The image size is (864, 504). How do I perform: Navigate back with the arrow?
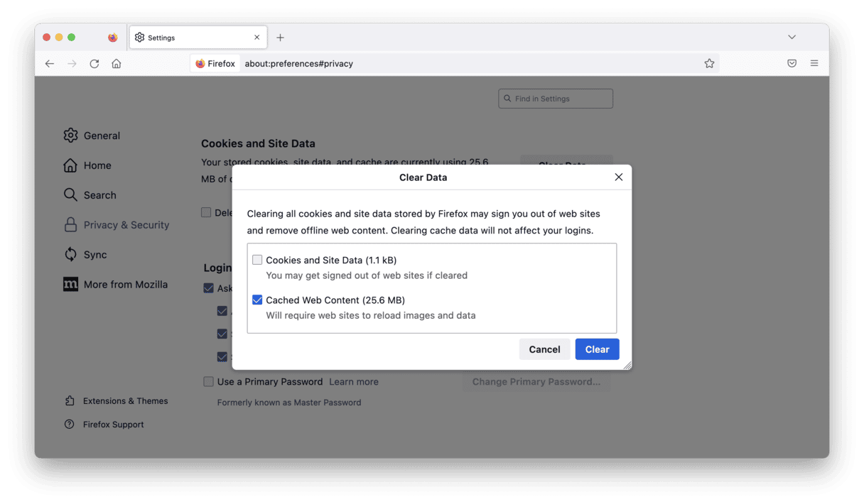tap(49, 63)
